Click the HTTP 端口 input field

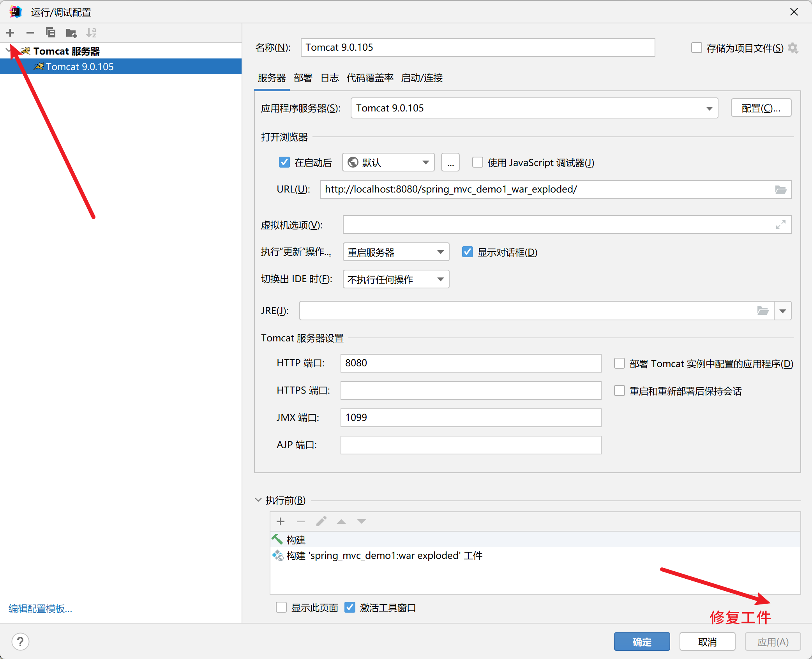[x=470, y=363]
